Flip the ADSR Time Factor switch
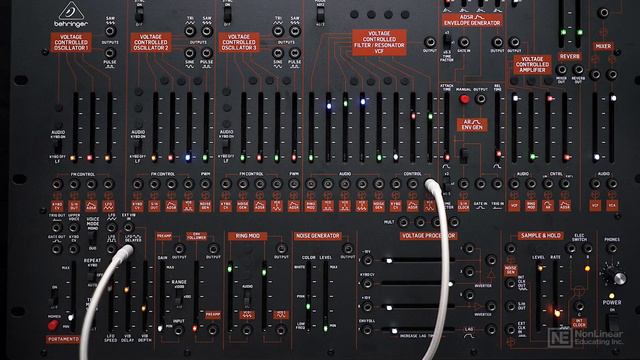Viewport: 640px width, 360px height. (x=447, y=41)
